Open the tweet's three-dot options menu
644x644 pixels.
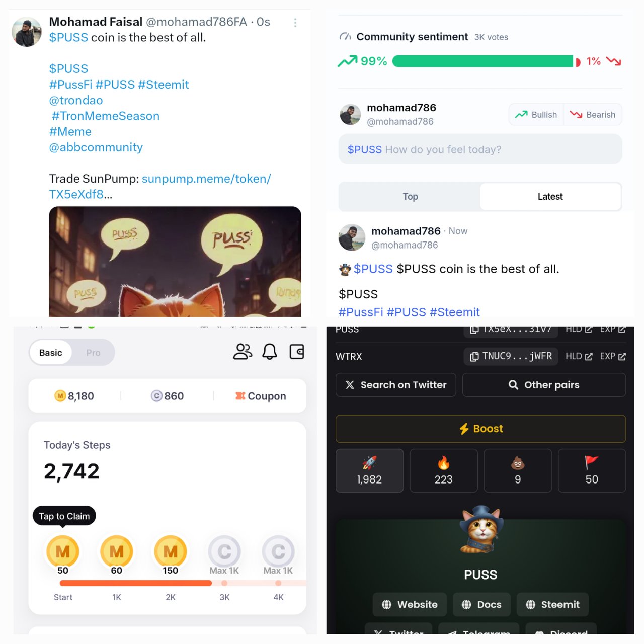point(295,23)
